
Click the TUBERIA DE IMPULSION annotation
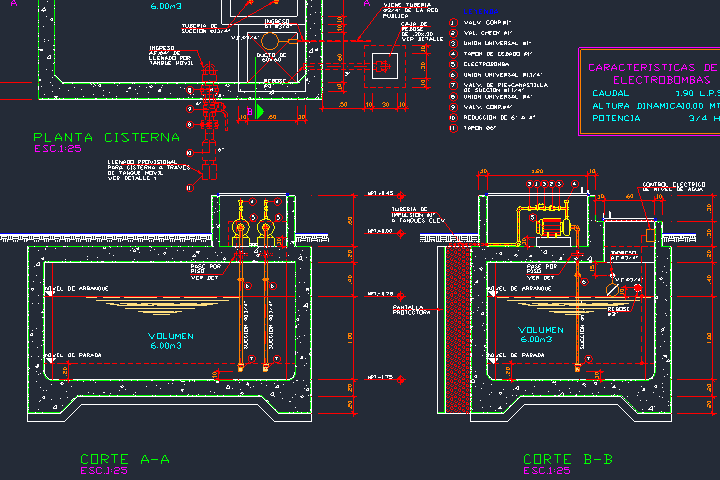click(416, 215)
